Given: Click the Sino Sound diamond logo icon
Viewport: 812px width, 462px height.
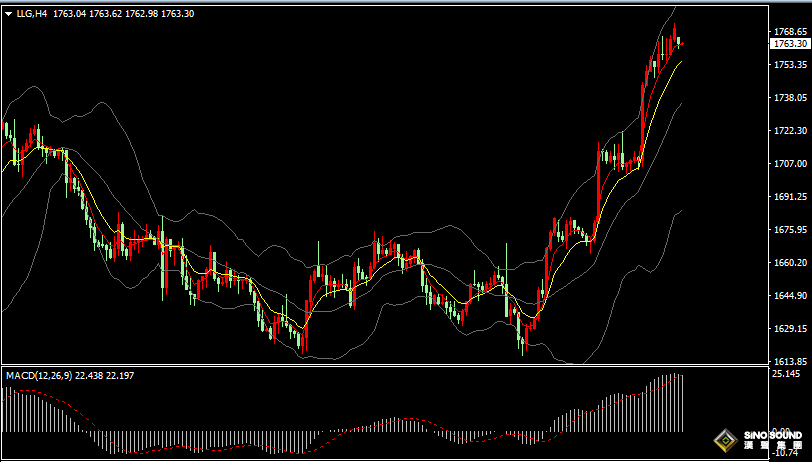Looking at the screenshot, I should click(725, 440).
